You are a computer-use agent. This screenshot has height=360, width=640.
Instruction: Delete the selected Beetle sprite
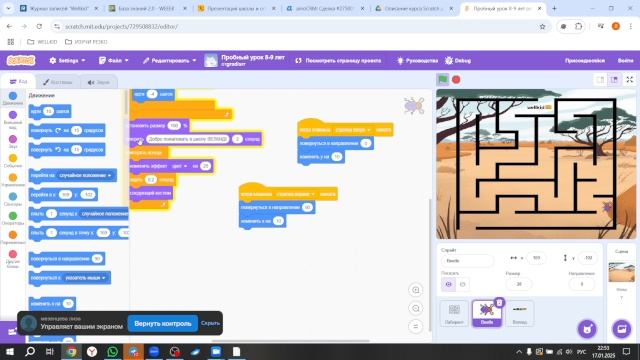pos(499,302)
